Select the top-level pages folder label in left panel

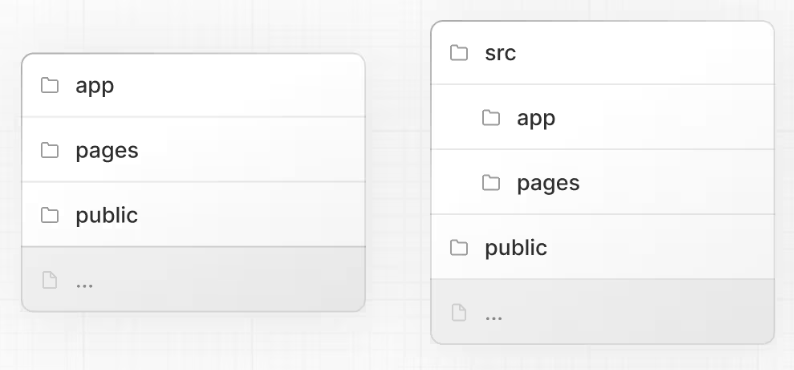pos(107,151)
